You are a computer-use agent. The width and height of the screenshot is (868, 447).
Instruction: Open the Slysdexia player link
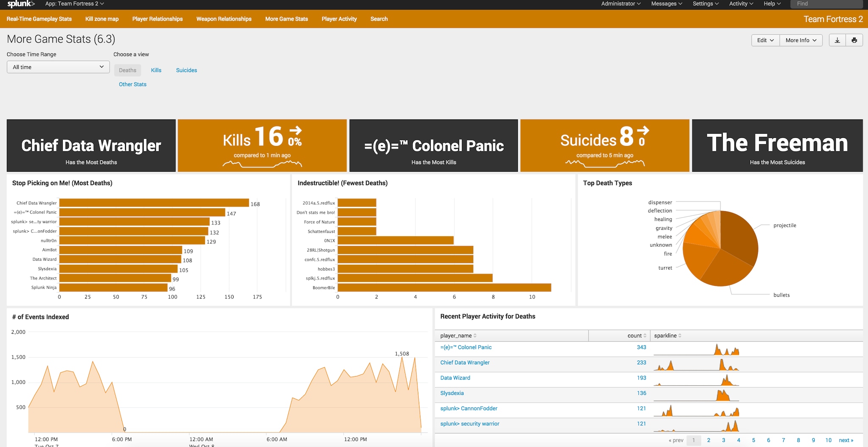click(452, 393)
